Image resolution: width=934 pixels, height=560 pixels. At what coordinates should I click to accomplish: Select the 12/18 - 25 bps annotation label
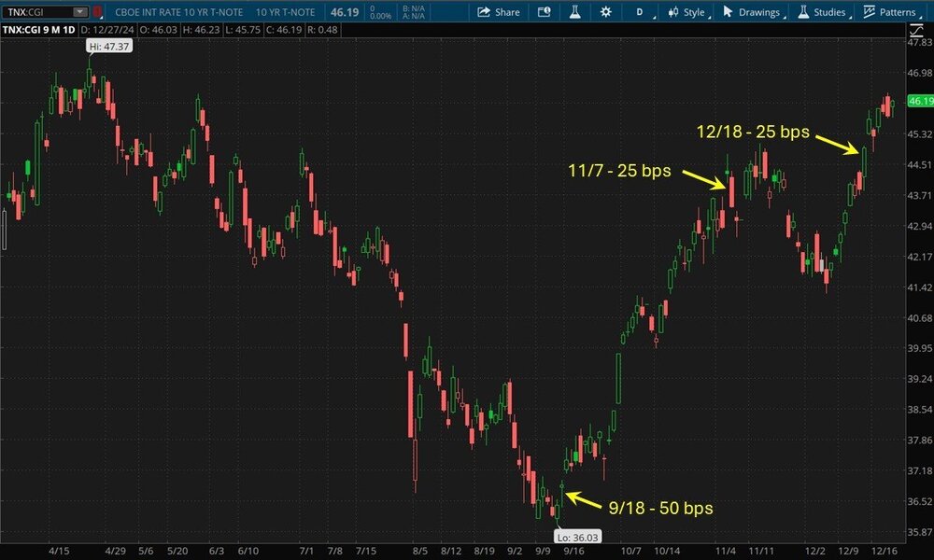tap(752, 131)
